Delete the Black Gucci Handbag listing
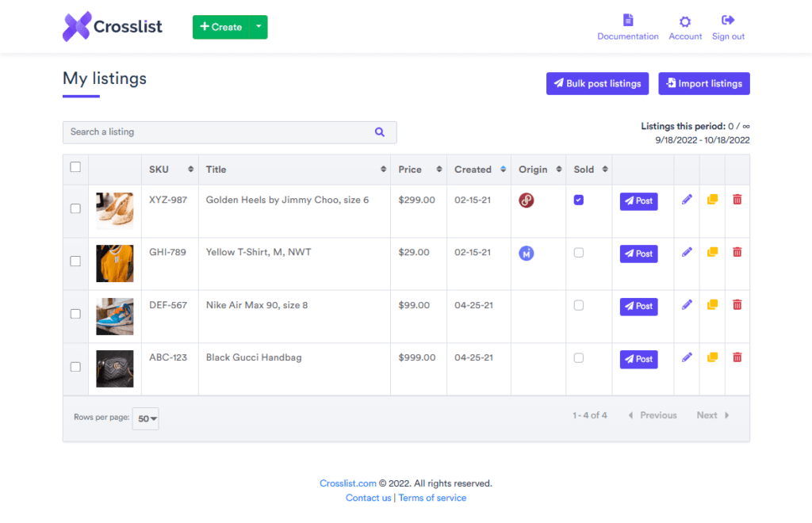 coord(737,357)
